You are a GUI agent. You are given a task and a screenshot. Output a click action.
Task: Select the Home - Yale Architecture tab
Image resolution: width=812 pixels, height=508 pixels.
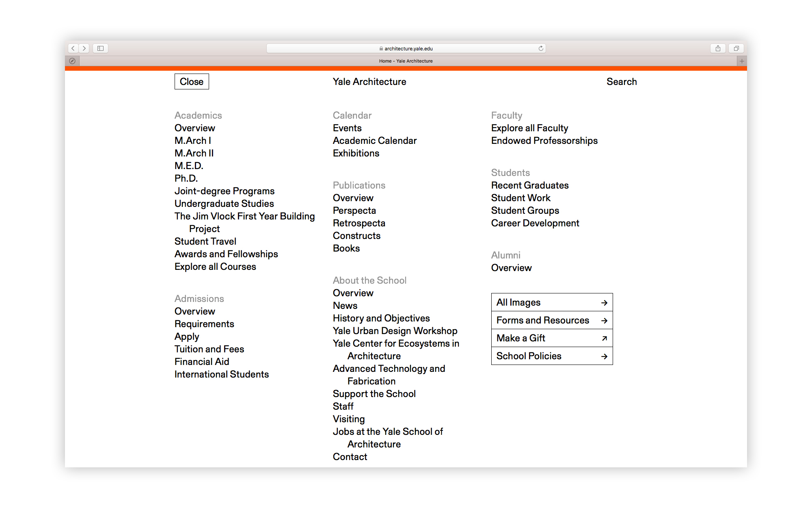pos(406,61)
